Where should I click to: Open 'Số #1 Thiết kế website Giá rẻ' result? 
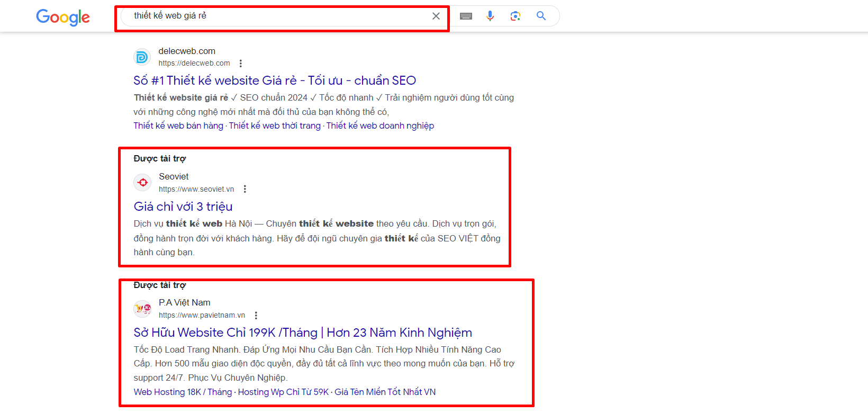(x=275, y=80)
